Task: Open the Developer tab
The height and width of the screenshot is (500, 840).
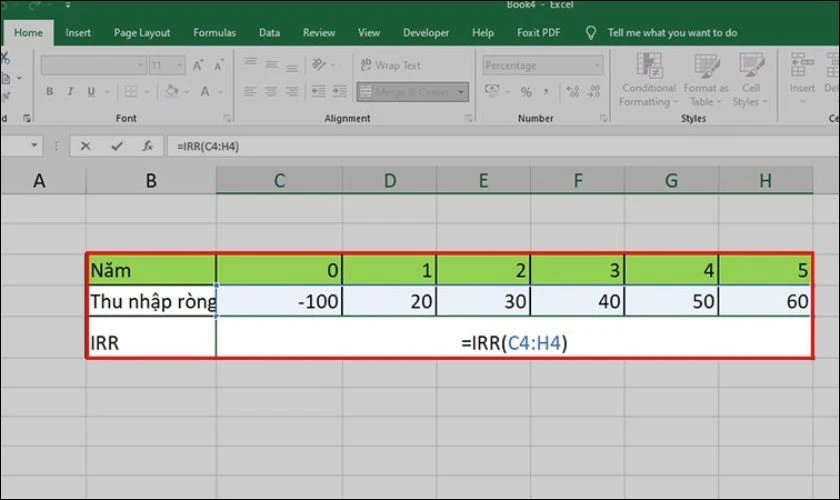Action: [426, 33]
